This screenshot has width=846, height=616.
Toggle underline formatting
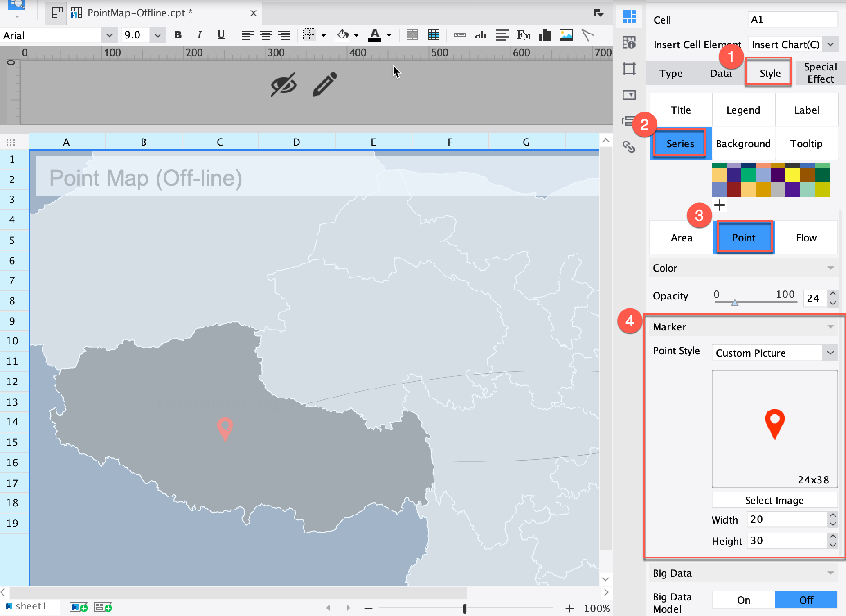pyautogui.click(x=221, y=35)
